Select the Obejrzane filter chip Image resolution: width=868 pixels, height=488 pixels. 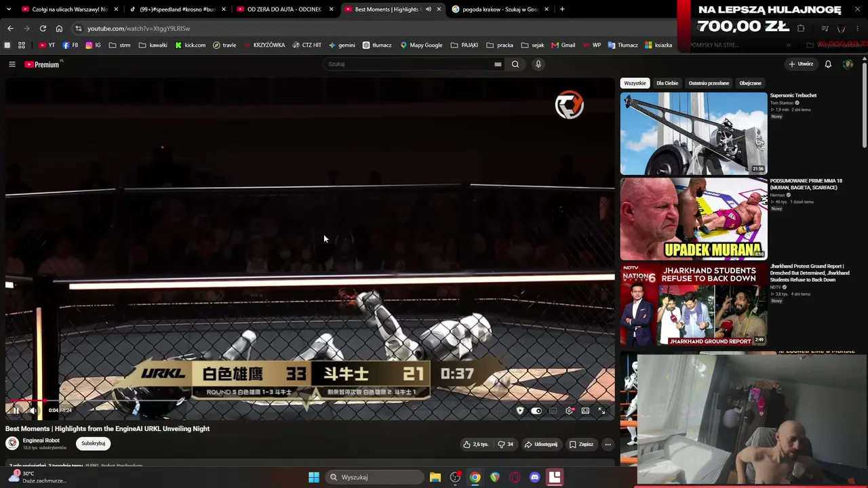tap(750, 83)
